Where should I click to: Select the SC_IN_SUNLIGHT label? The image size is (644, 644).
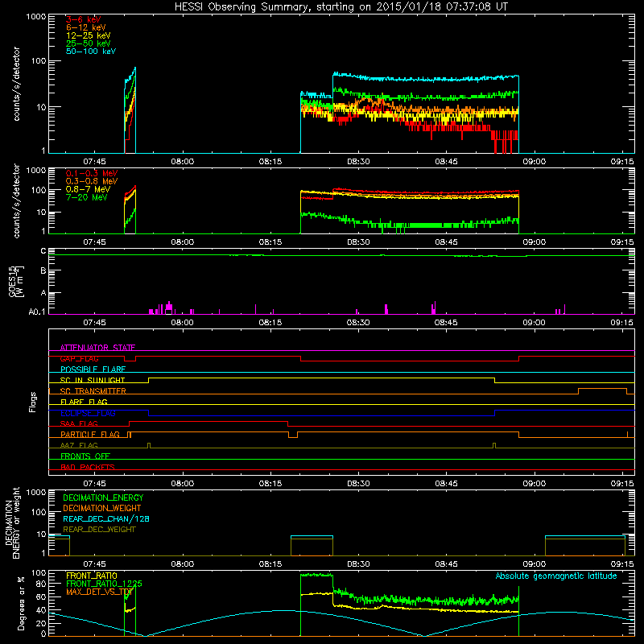click(x=93, y=380)
